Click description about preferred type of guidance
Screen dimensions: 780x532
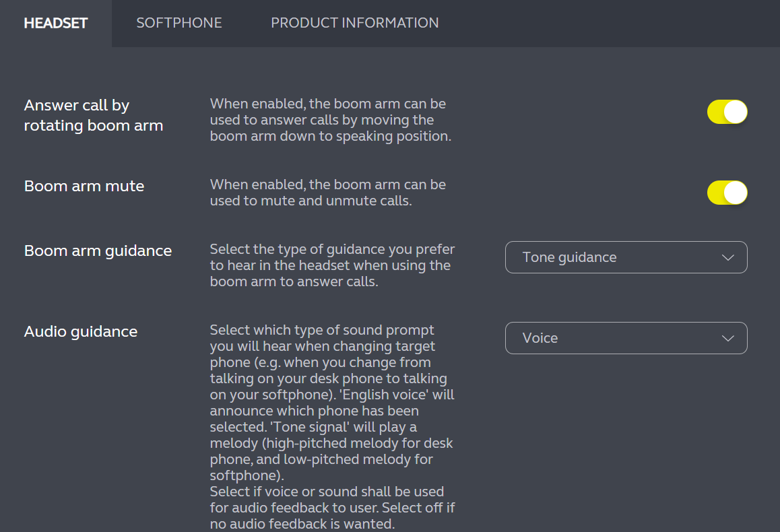(331, 265)
